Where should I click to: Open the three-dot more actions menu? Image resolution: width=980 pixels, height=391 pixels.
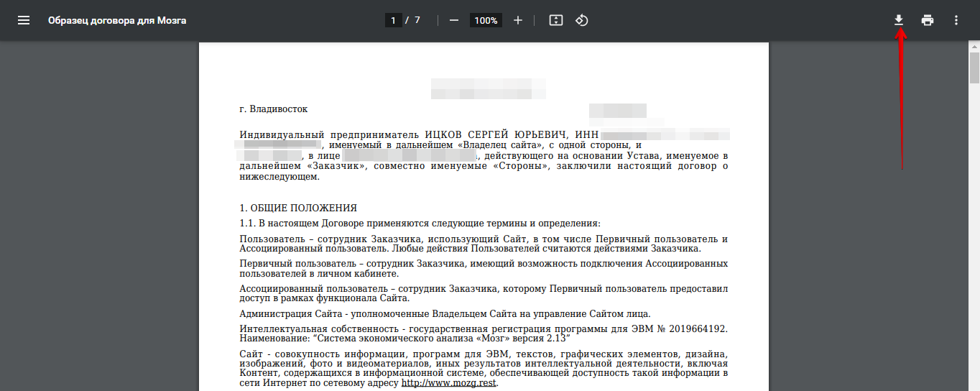coord(956,20)
